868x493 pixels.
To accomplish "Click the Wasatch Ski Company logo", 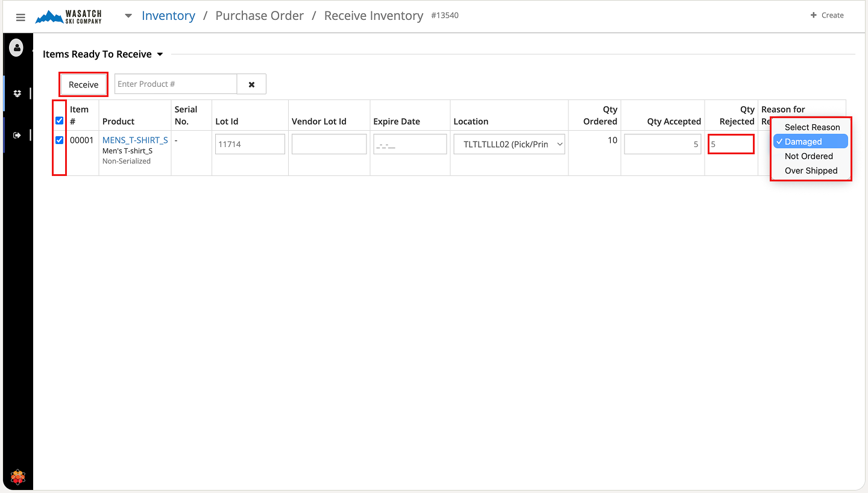I will point(69,17).
